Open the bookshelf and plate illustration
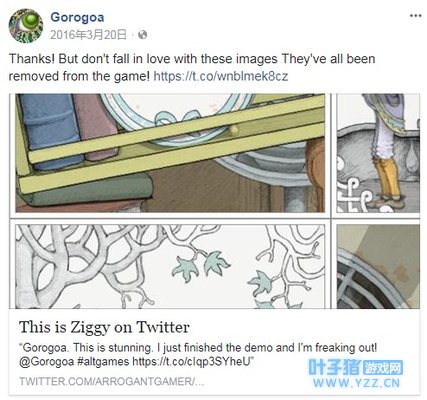427x400 pixels. (x=170, y=153)
